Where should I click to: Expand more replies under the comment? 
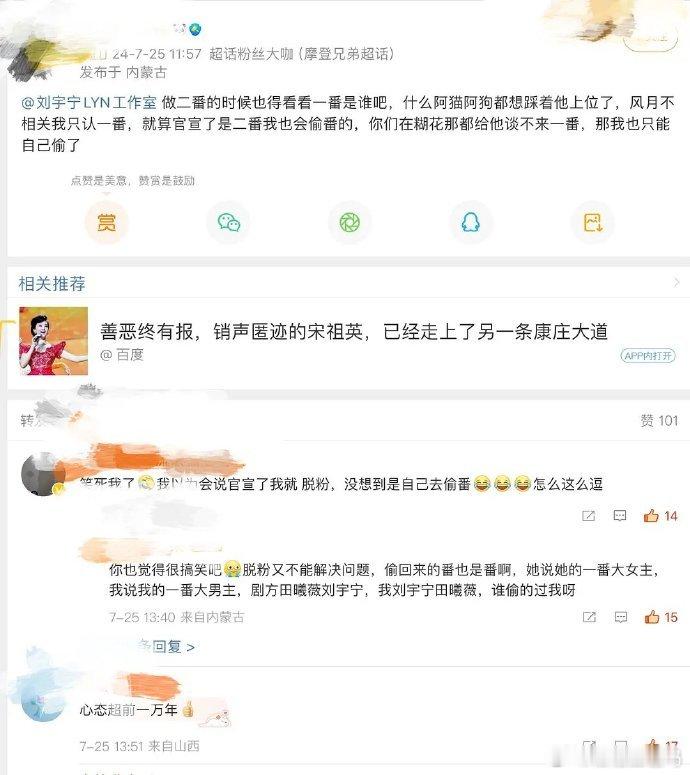tap(166, 646)
